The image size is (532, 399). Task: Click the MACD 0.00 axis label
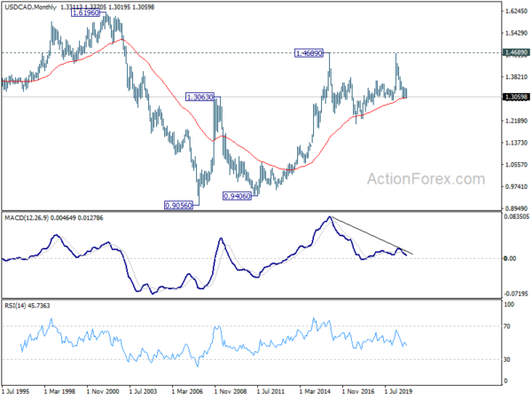(x=510, y=259)
